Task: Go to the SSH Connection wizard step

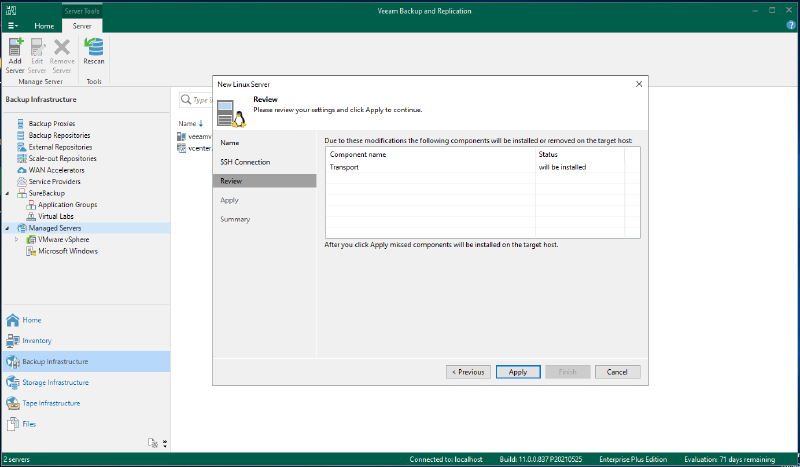Action: pyautogui.click(x=245, y=162)
